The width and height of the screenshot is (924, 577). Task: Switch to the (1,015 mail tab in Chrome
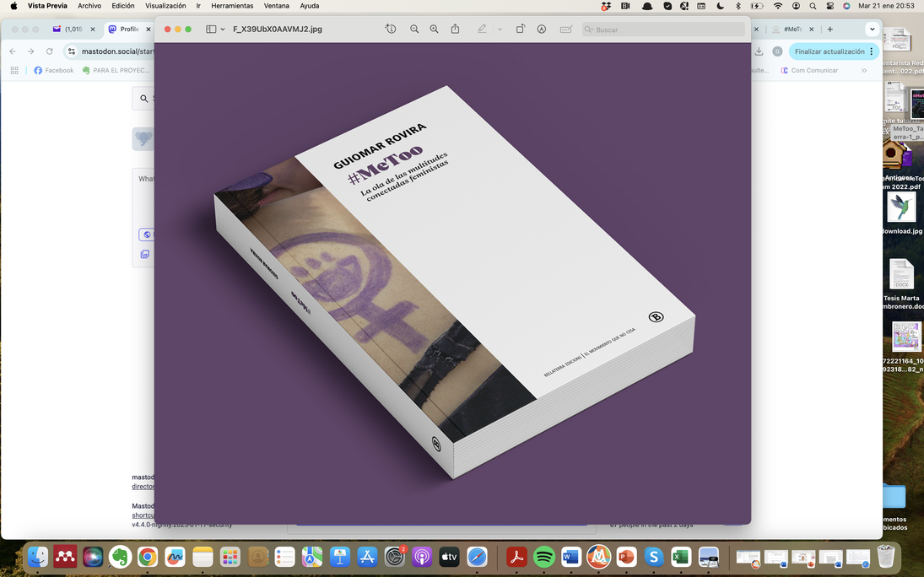(x=73, y=29)
